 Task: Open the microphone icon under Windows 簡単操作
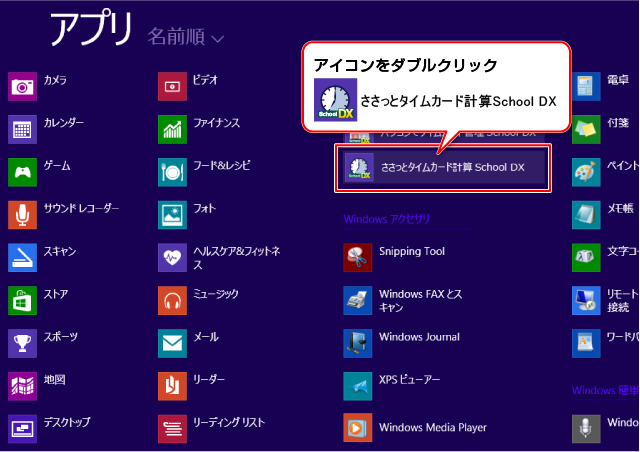pos(586,429)
